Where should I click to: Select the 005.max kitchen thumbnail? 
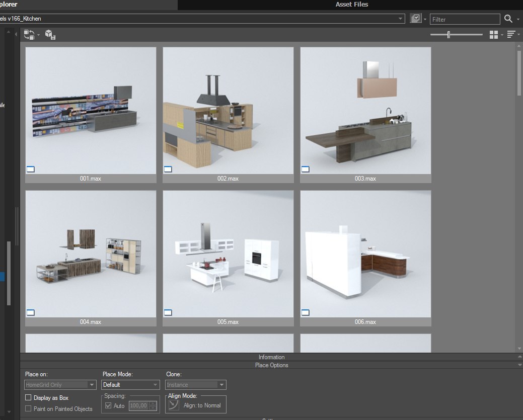pos(228,254)
